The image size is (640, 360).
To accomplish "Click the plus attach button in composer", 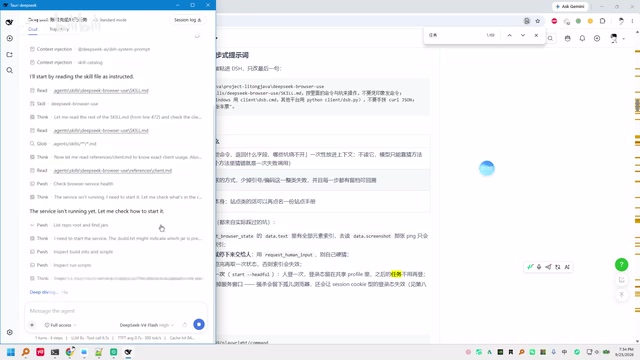I will coord(32,325).
